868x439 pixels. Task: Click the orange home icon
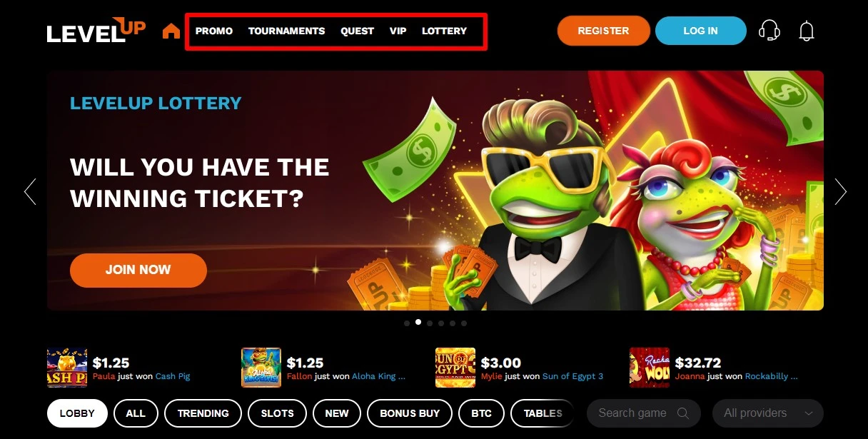pos(171,31)
